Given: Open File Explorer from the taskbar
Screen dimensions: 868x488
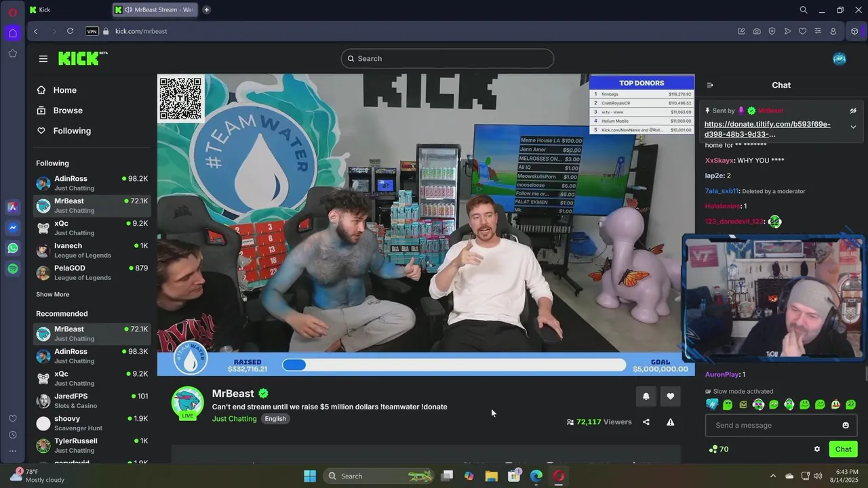Looking at the screenshot, I should coord(491,476).
